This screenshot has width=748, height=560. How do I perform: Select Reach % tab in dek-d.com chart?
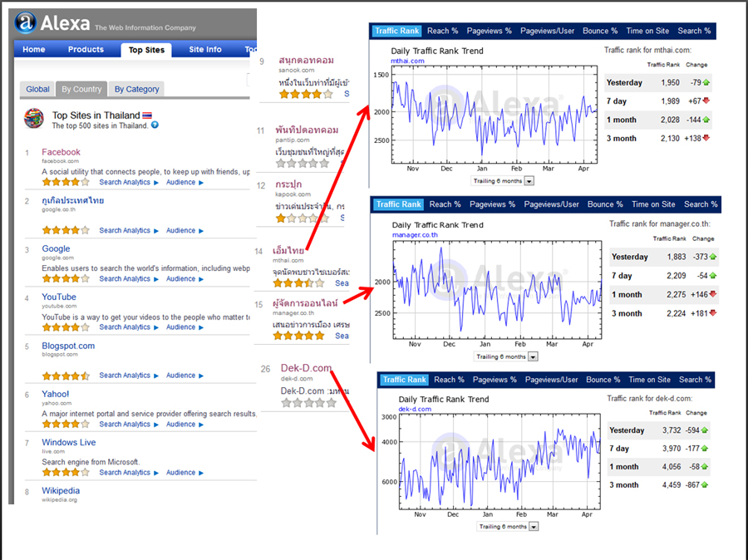(449, 380)
